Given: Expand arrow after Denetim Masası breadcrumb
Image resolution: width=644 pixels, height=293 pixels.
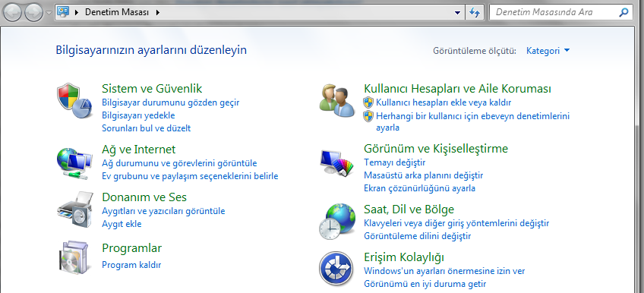Looking at the screenshot, I should click(x=157, y=12).
